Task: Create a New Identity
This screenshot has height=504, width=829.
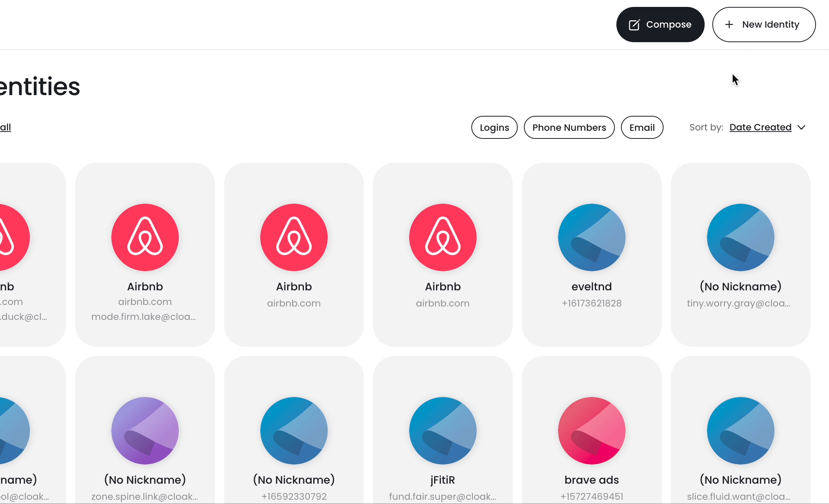Action: pyautogui.click(x=764, y=25)
